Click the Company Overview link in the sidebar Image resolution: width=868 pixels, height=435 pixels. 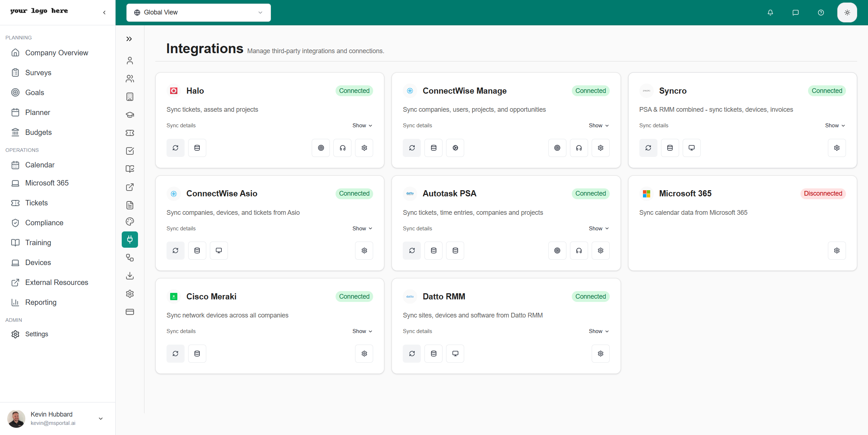(x=57, y=52)
